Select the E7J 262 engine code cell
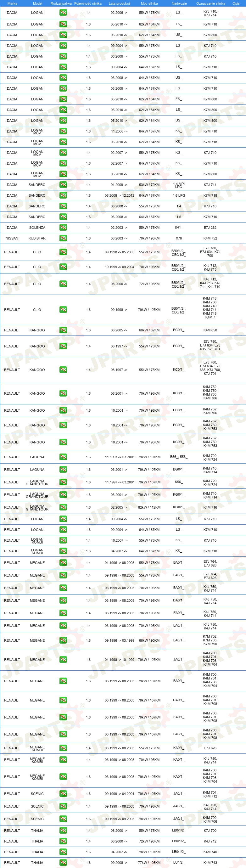Screen dimensions: 246x868 point(210,228)
